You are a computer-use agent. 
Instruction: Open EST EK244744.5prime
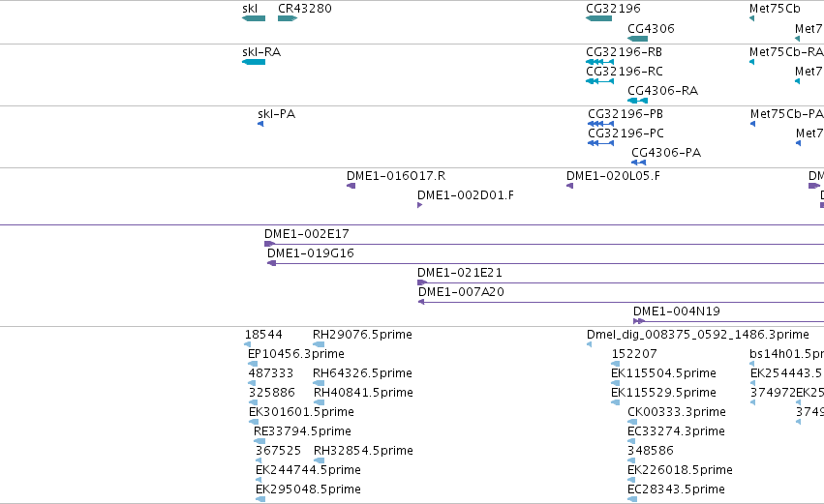pos(258,481)
